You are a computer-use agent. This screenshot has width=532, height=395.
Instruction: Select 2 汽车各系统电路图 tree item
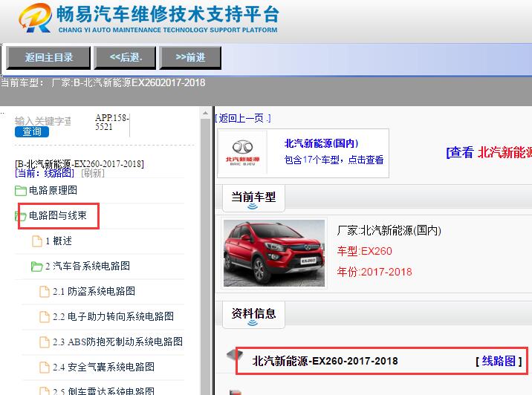click(x=88, y=266)
